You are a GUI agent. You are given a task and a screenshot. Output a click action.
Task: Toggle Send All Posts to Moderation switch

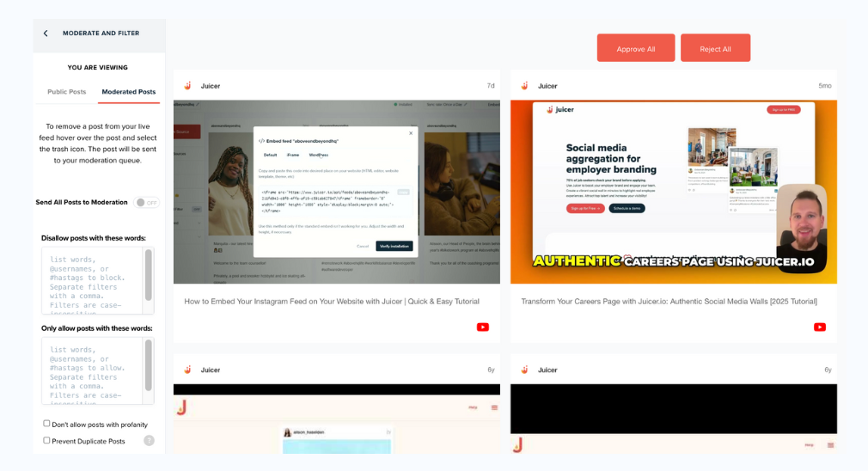tap(146, 203)
